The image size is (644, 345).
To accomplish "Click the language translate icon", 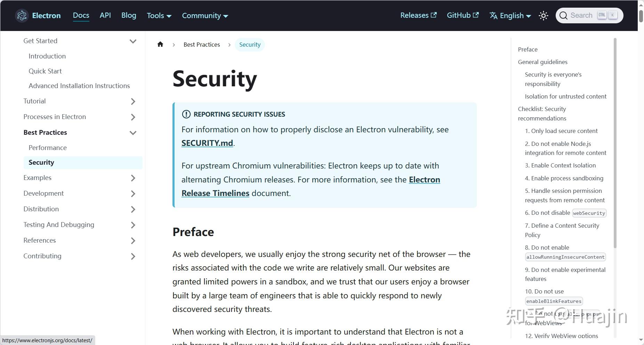I will click(x=493, y=16).
